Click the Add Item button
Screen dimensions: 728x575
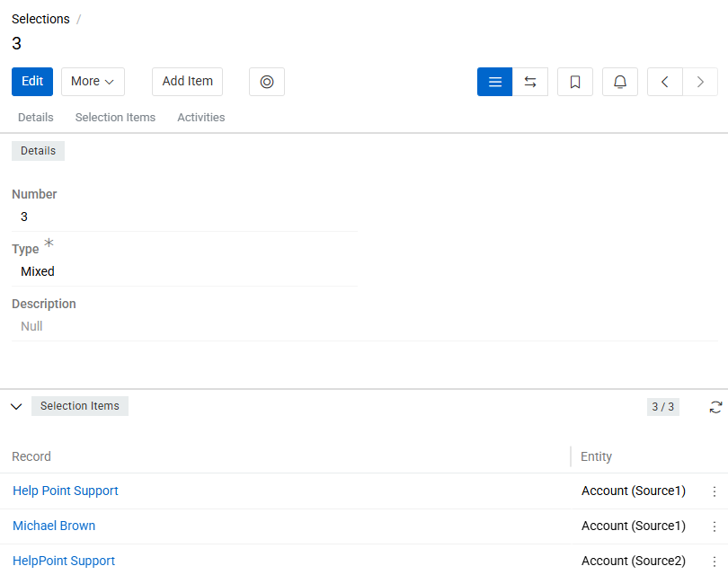[187, 82]
